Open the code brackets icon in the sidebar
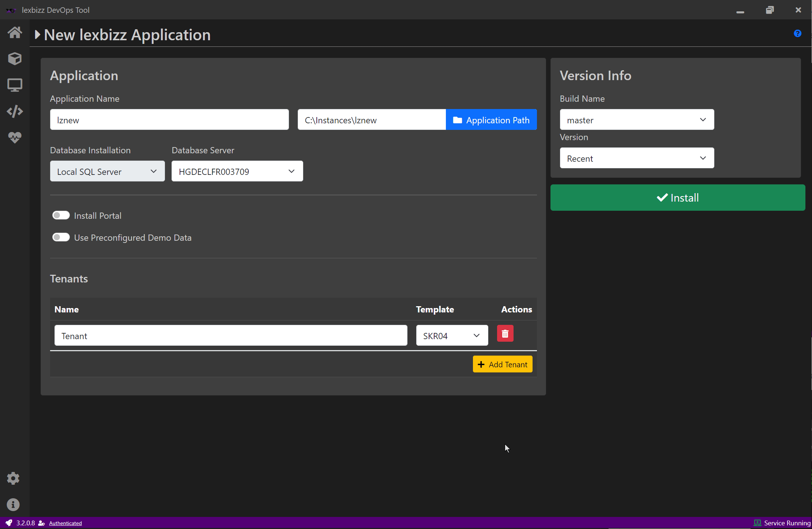 15,111
